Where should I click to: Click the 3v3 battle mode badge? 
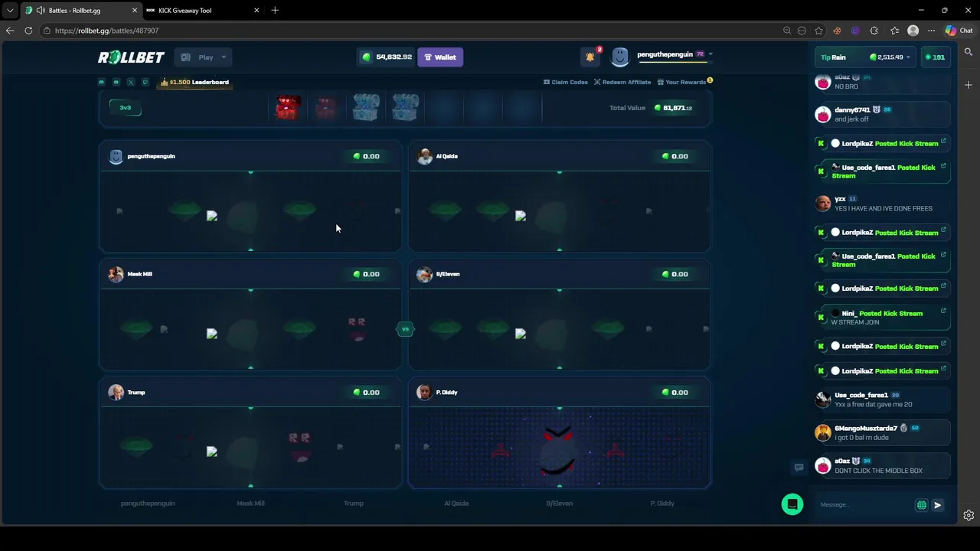point(126,108)
